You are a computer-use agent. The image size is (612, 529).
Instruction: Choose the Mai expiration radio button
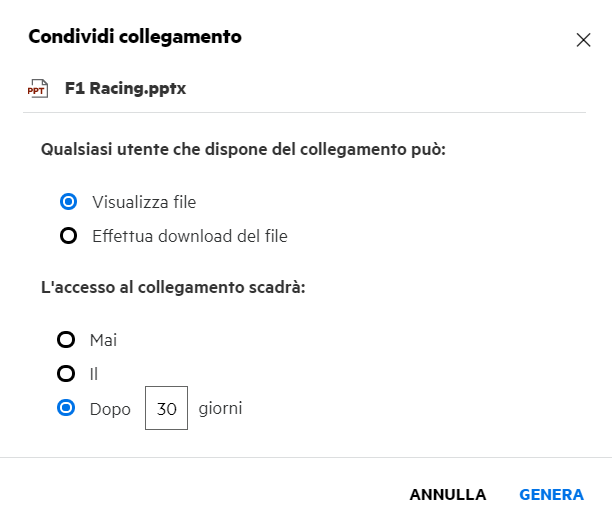tap(67, 340)
